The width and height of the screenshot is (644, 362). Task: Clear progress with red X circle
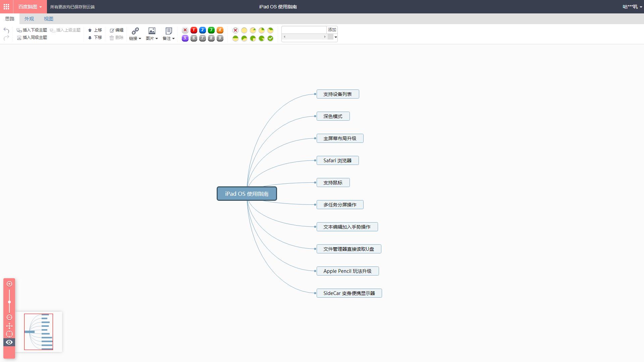coord(235,30)
